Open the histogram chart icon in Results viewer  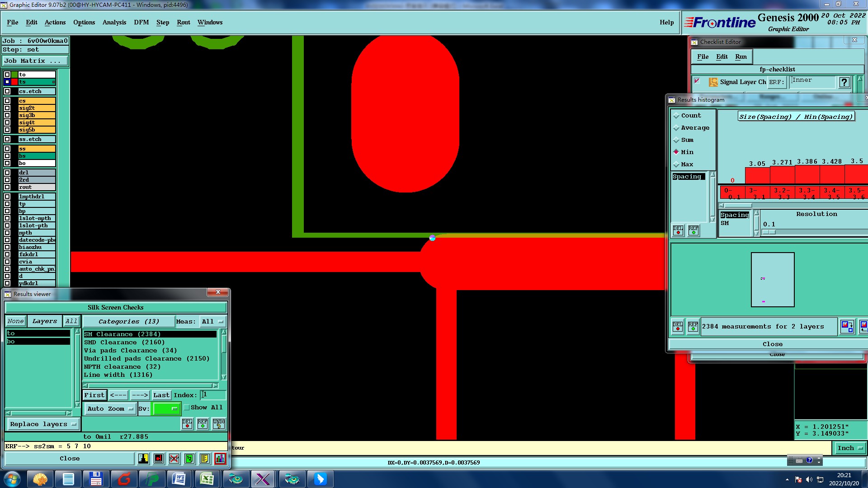tap(220, 459)
